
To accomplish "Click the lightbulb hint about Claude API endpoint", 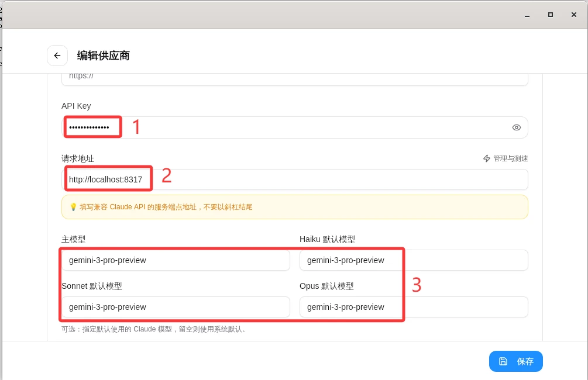I will point(295,207).
